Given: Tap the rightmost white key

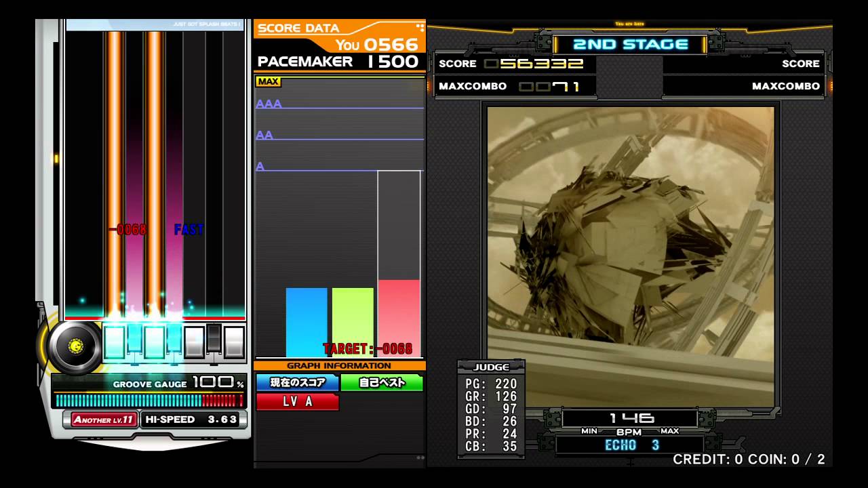Looking at the screenshot, I should pos(234,342).
